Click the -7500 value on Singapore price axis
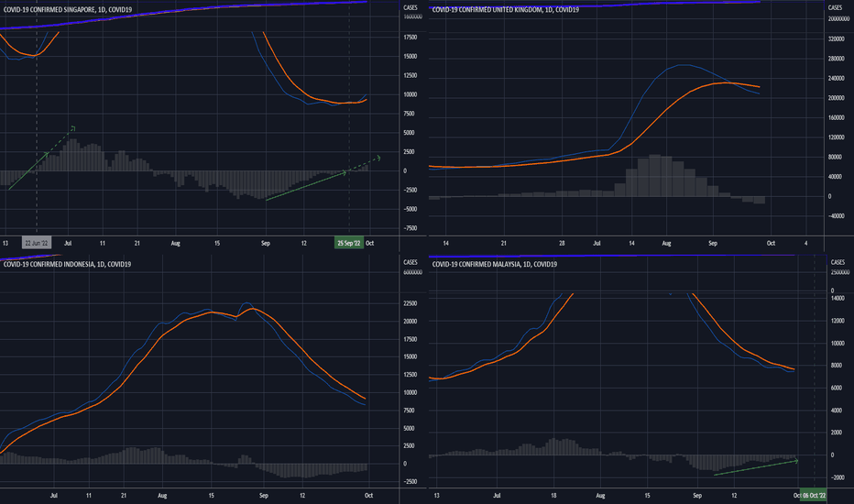The height and width of the screenshot is (504, 854). [411, 228]
